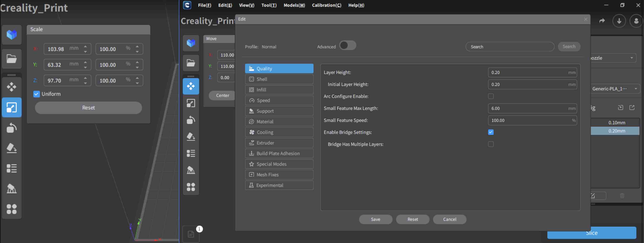
Task: Open the View menu
Action: pyautogui.click(x=246, y=5)
